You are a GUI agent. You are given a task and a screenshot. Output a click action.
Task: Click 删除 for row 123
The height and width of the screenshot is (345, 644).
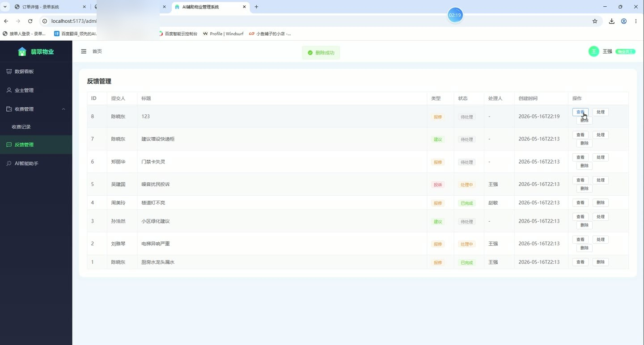point(585,120)
